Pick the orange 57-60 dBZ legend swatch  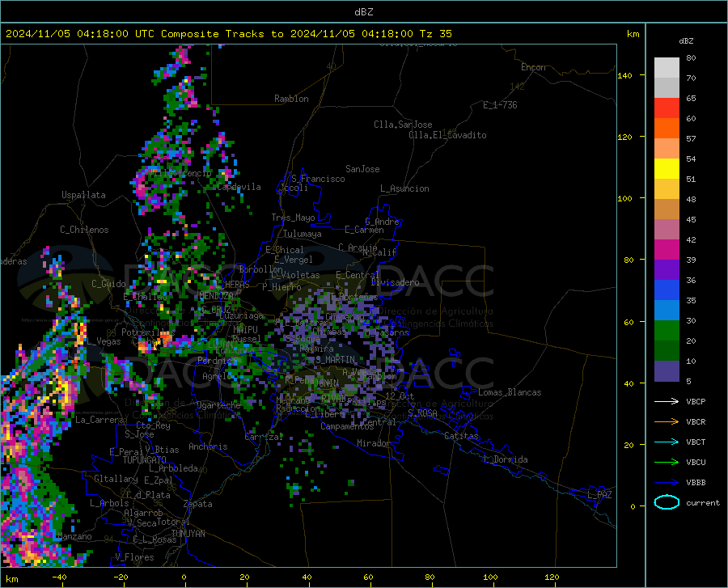tap(667, 129)
